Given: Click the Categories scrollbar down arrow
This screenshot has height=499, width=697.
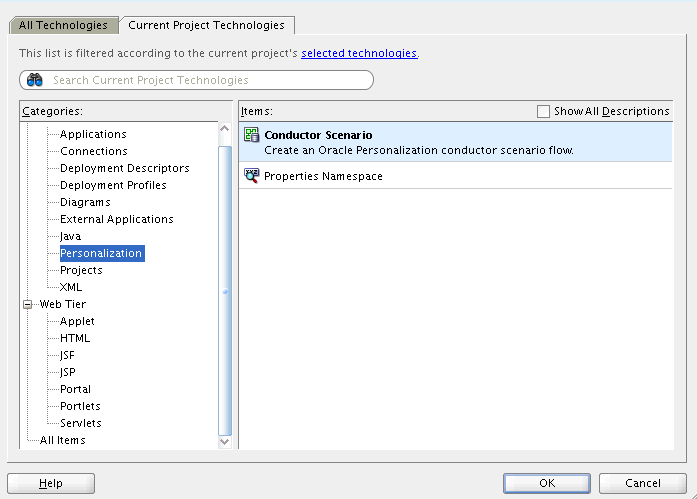Looking at the screenshot, I should pyautogui.click(x=225, y=441).
